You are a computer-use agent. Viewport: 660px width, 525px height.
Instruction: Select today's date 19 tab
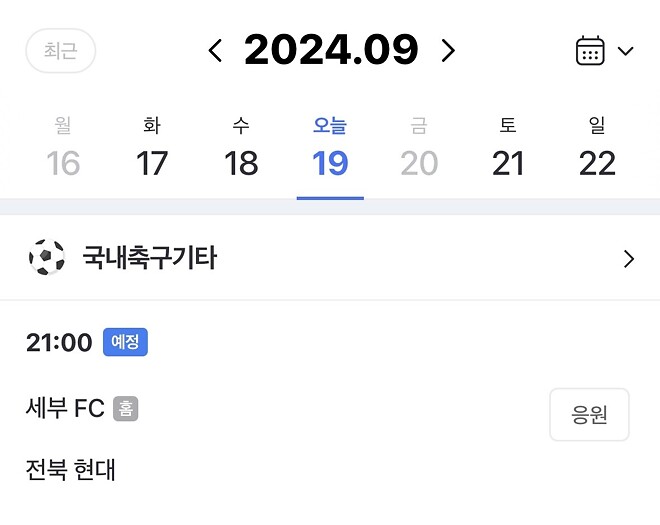330,147
